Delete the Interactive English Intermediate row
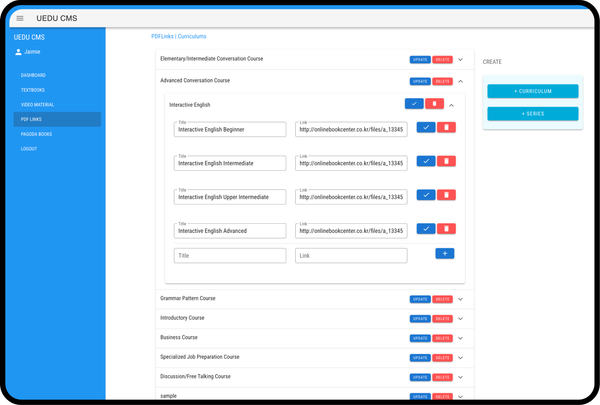The width and height of the screenshot is (600, 405). click(x=447, y=161)
